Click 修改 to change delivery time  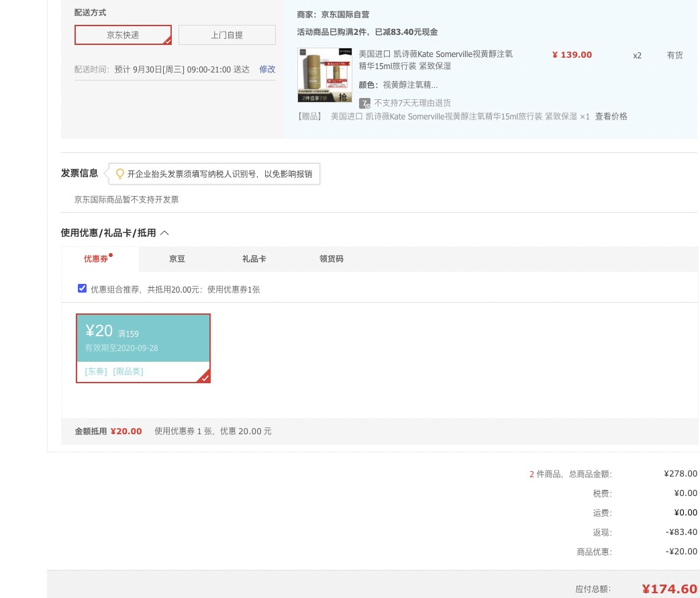tap(267, 69)
